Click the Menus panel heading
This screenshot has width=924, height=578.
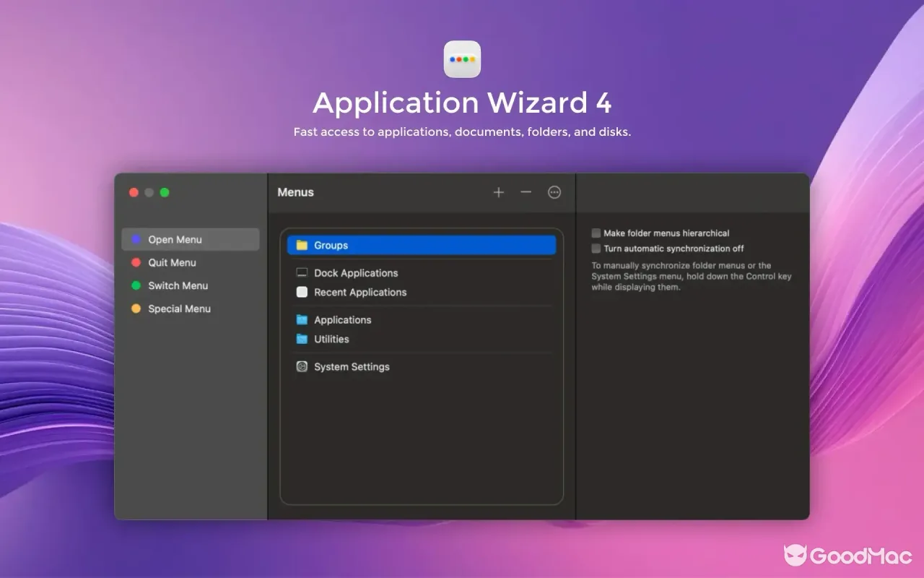pyautogui.click(x=296, y=192)
